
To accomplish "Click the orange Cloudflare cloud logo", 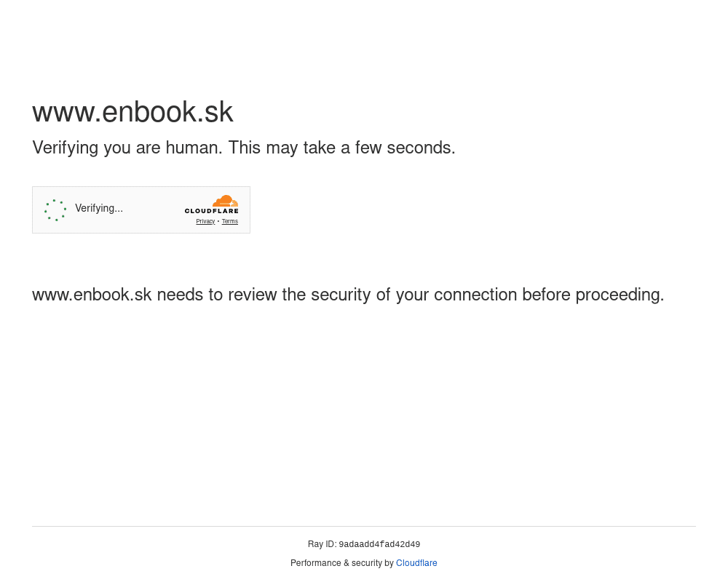I will pyautogui.click(x=225, y=201).
